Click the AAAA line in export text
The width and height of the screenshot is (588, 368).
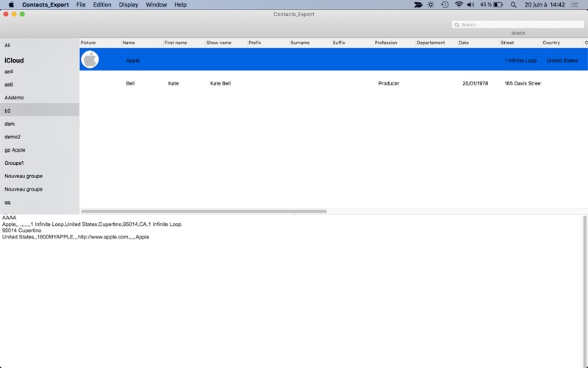pos(10,217)
